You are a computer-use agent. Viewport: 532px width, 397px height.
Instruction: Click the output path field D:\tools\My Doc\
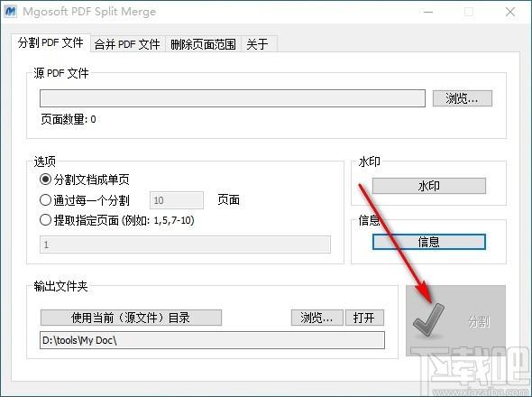click(212, 340)
